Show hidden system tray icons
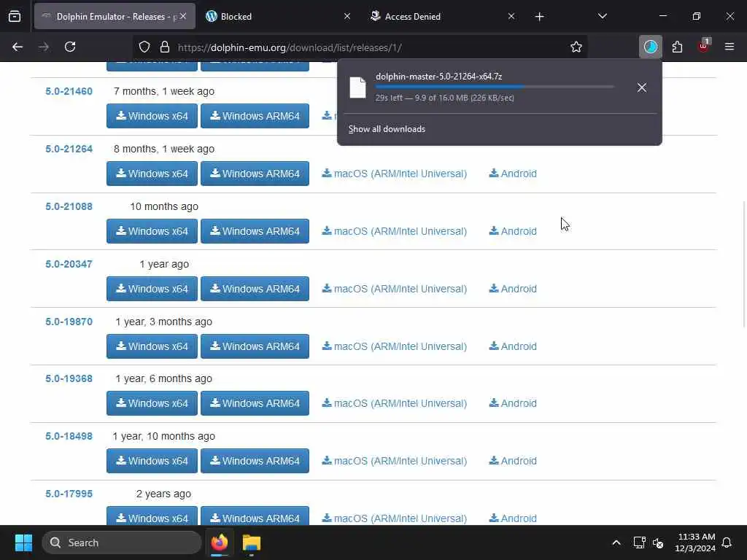 616,542
